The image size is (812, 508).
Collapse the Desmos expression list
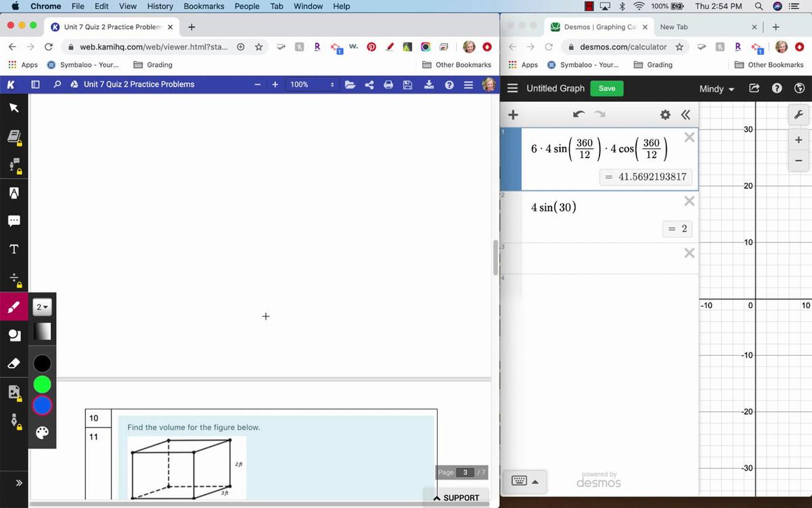tap(685, 114)
